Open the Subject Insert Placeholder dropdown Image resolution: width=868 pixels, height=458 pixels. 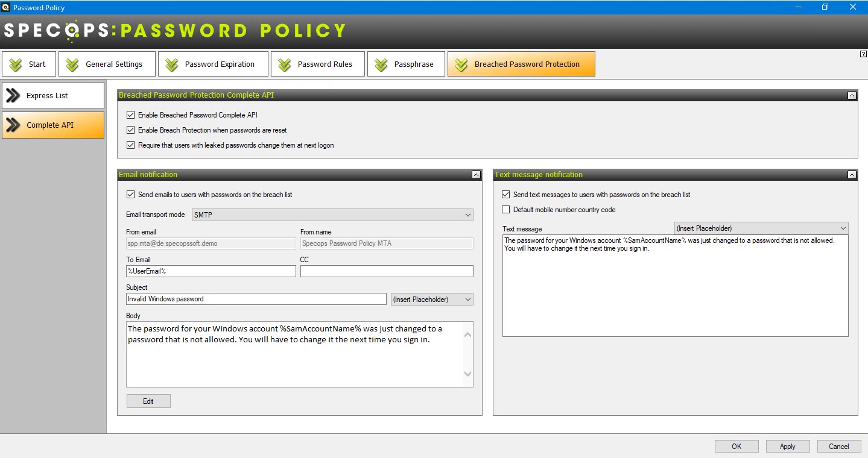(432, 299)
